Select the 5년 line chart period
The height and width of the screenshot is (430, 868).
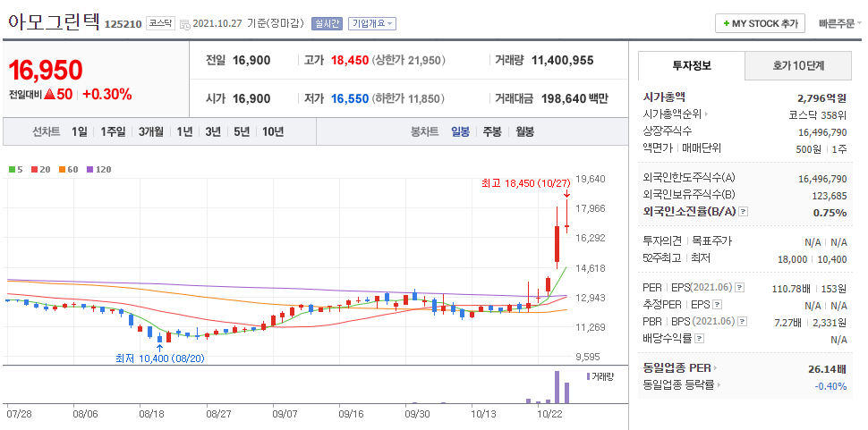242,131
